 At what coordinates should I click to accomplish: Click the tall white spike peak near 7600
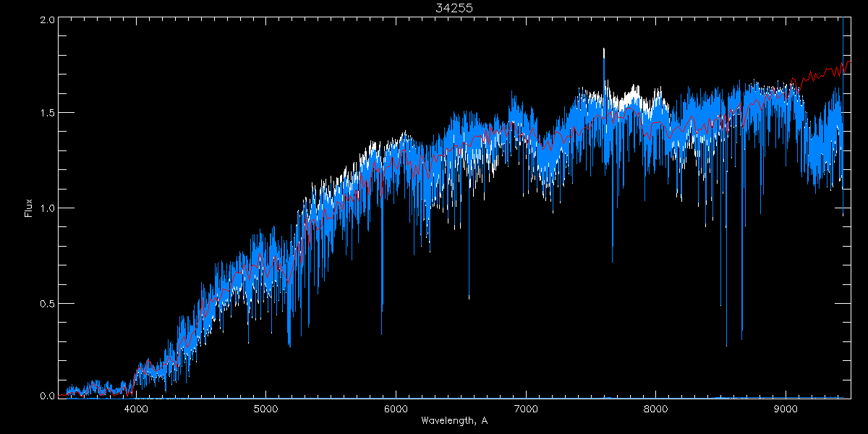point(603,51)
